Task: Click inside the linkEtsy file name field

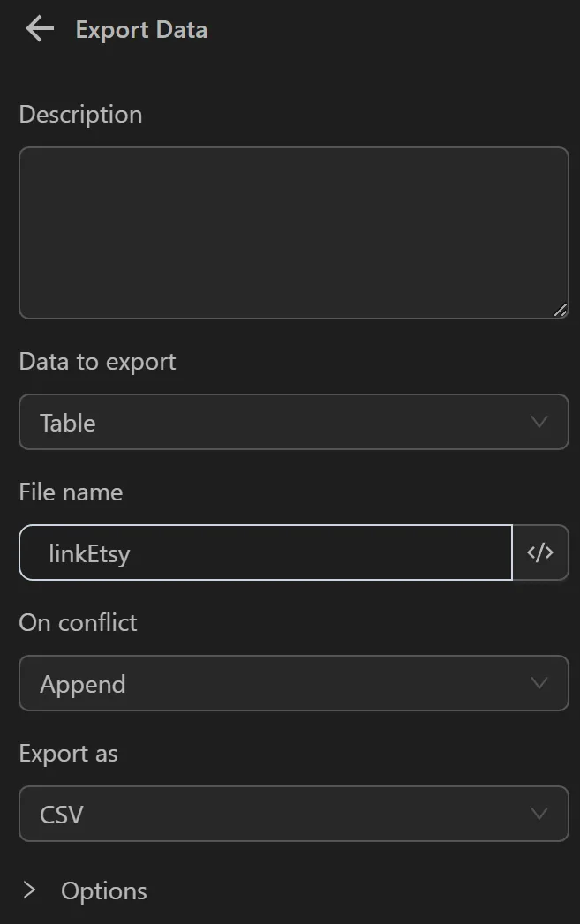Action: coord(265,552)
